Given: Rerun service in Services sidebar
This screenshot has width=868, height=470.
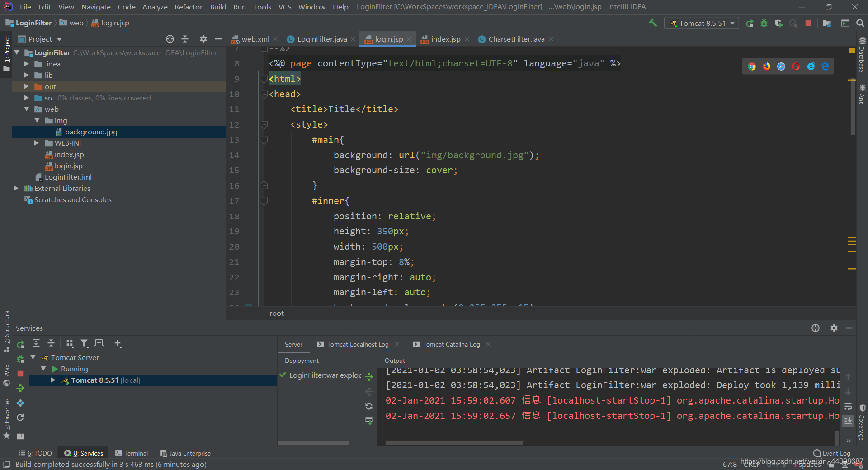Looking at the screenshot, I should [20, 345].
